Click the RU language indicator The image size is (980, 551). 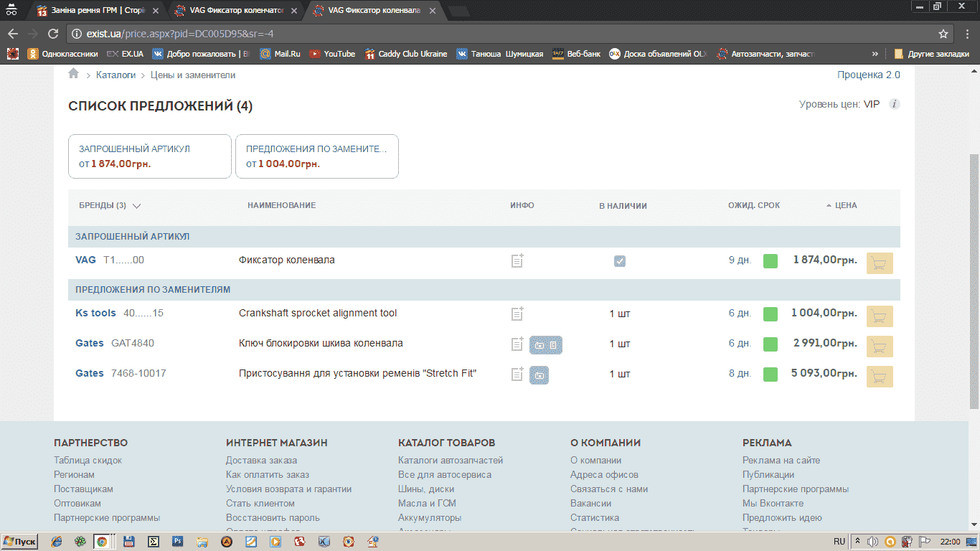[x=839, y=542]
